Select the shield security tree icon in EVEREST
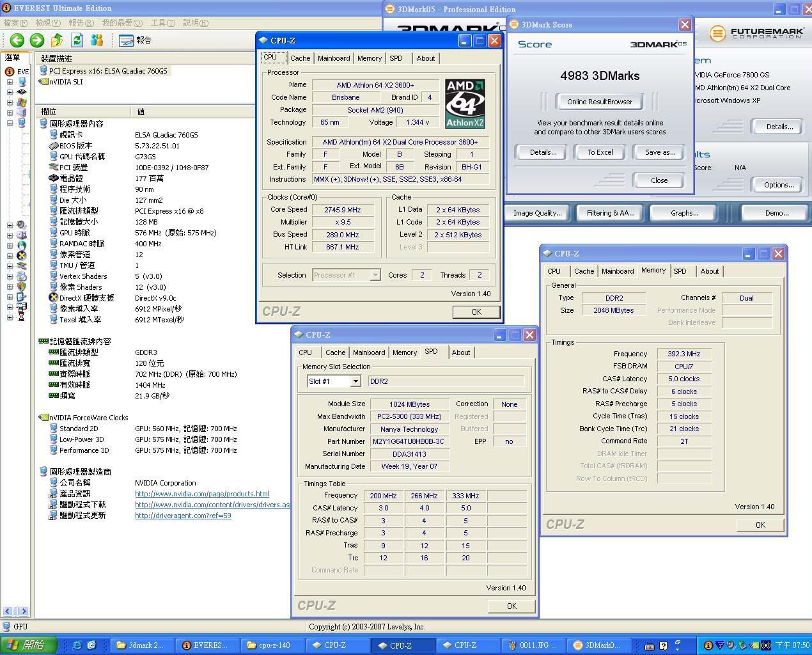 coord(22,286)
